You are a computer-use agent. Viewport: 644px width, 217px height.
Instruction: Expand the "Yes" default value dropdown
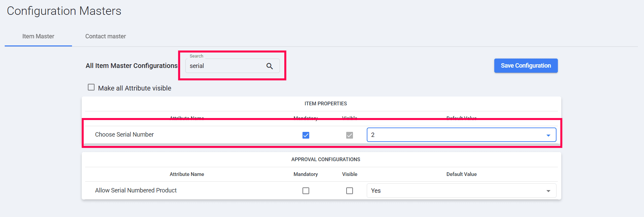click(461, 191)
